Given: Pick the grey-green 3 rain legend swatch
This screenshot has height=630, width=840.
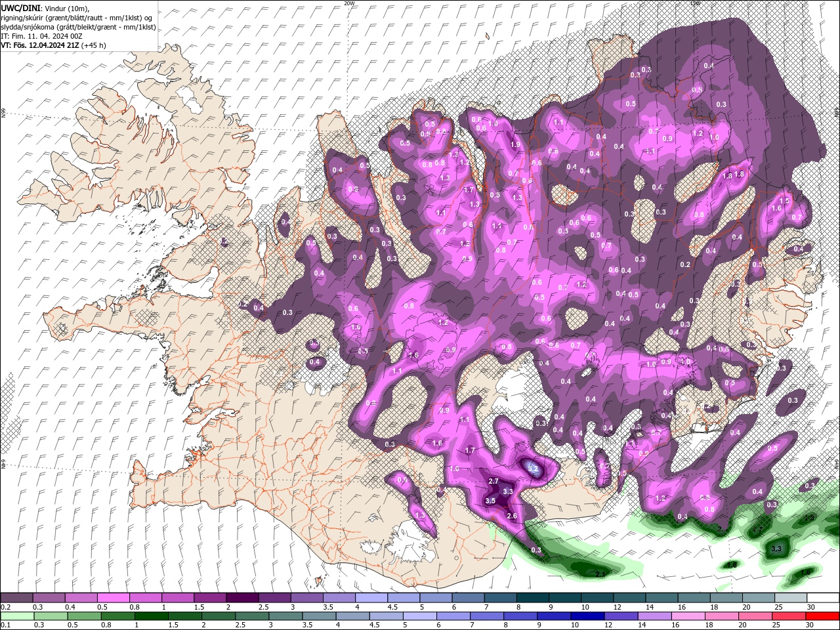Looking at the screenshot, I should (x=285, y=616).
